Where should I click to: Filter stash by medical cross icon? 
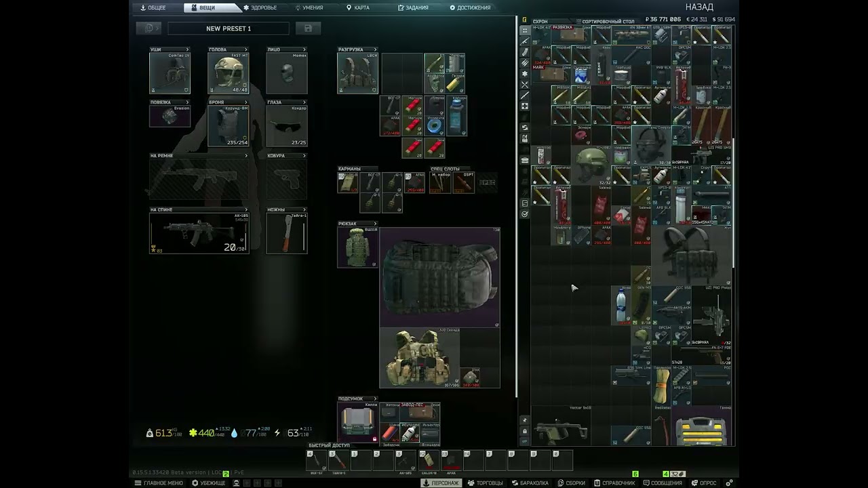(x=524, y=106)
